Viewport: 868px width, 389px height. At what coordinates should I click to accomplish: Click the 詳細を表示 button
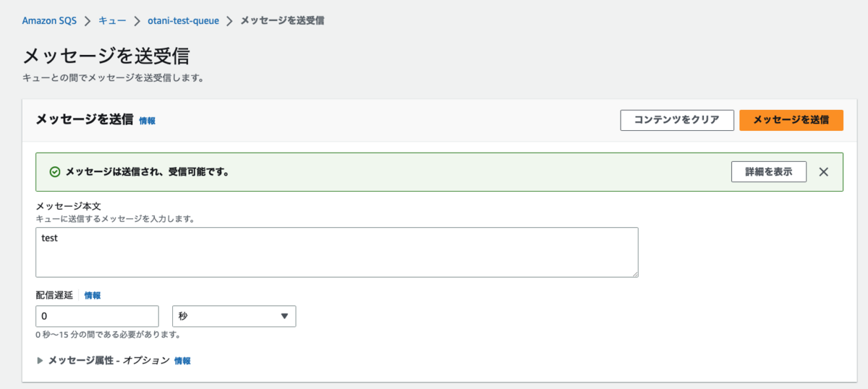(768, 172)
